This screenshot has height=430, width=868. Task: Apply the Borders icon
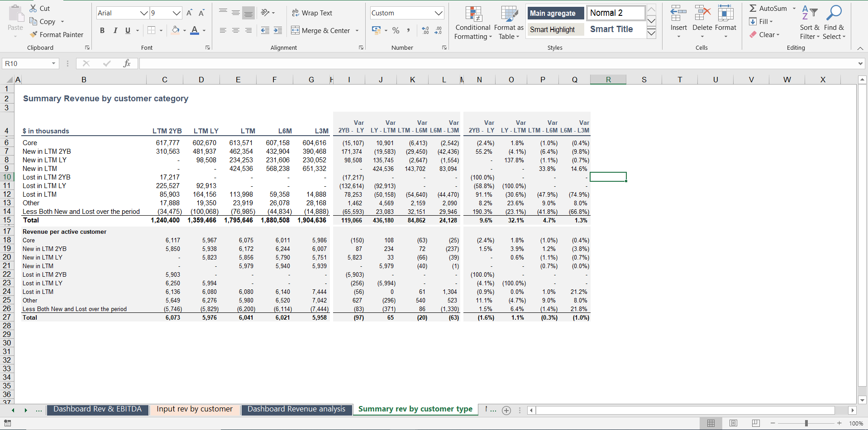(x=152, y=30)
